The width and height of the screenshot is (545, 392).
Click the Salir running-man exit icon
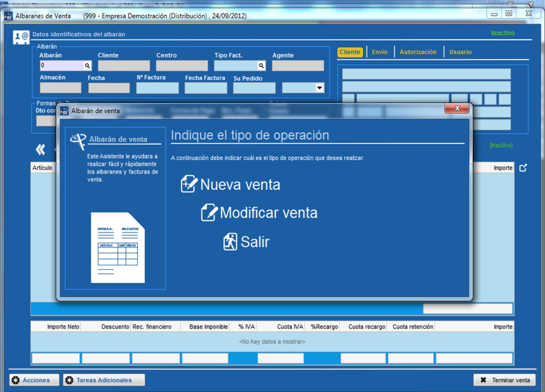pos(230,242)
